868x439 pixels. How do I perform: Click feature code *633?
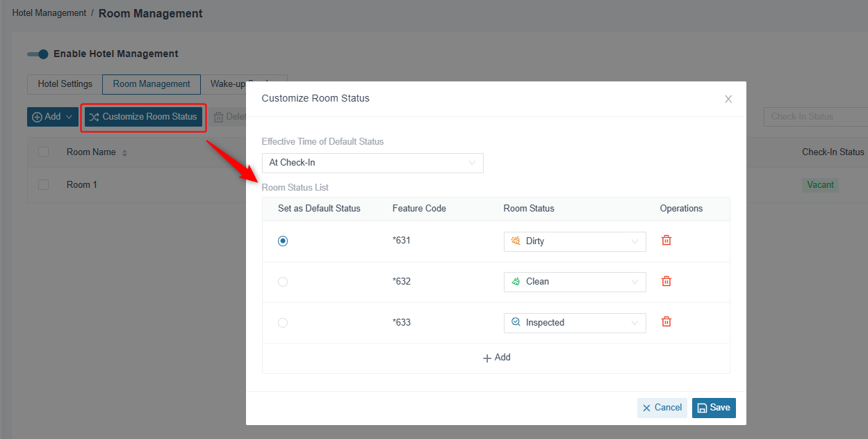pos(402,323)
